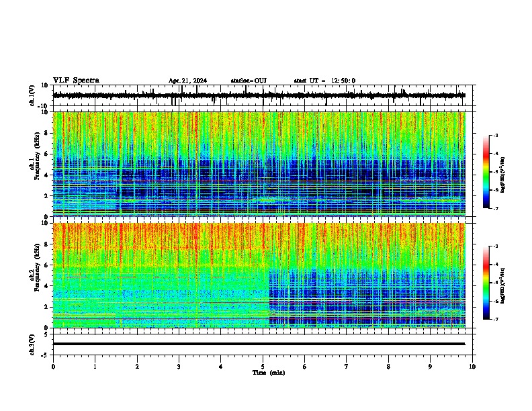Click the -3 label on ch.2 colorbar
This screenshot has height=411, width=532.
pyautogui.click(x=495, y=246)
